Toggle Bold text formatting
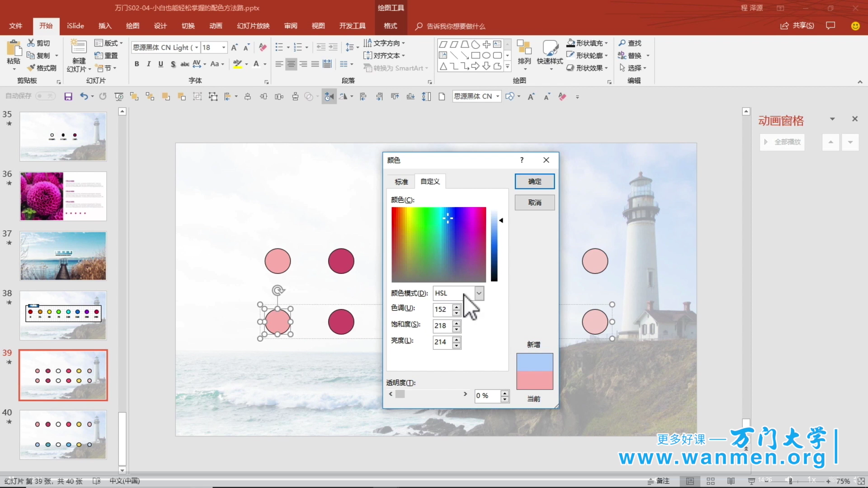The image size is (868, 488). pyautogui.click(x=137, y=64)
